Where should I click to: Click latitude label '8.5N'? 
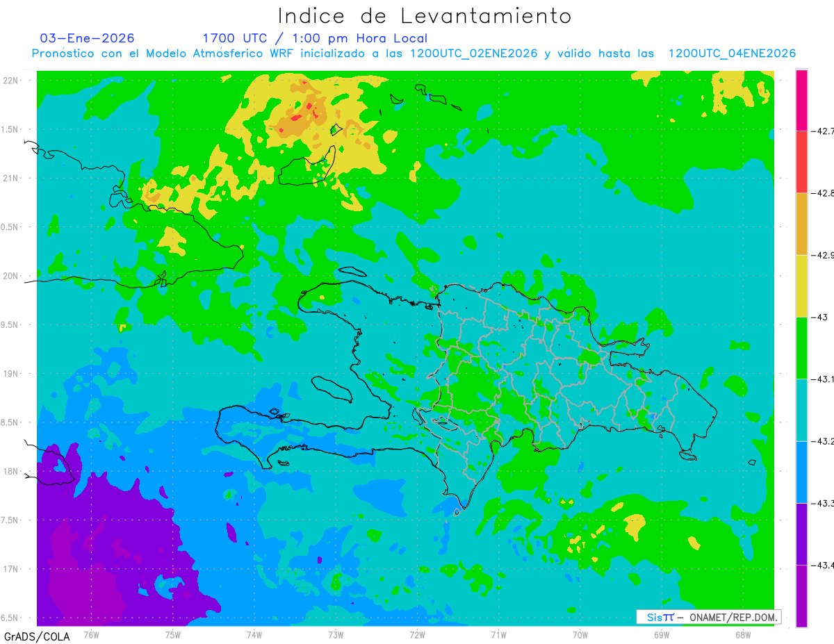point(10,422)
